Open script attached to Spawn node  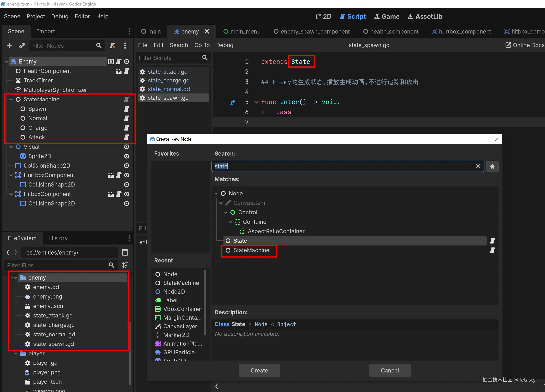point(127,109)
